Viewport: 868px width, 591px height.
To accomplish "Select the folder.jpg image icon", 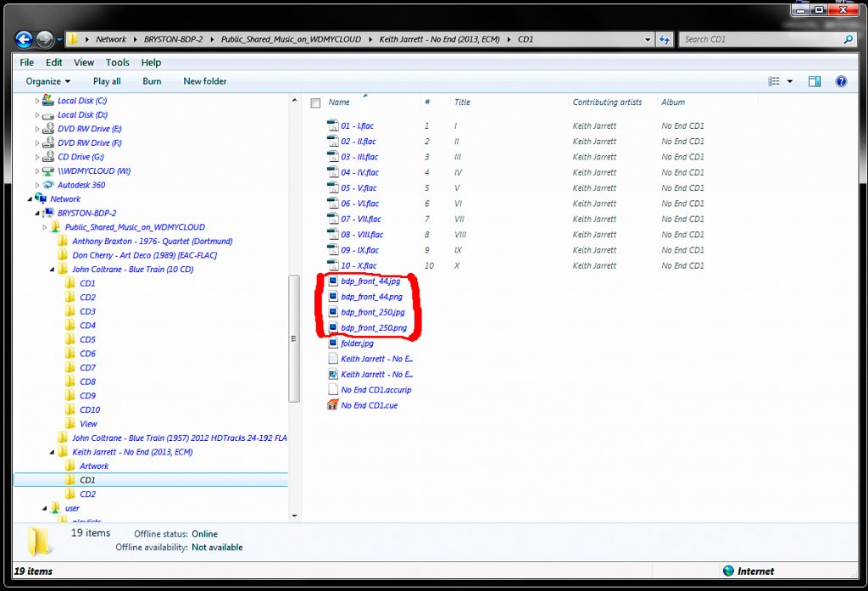I will click(332, 343).
